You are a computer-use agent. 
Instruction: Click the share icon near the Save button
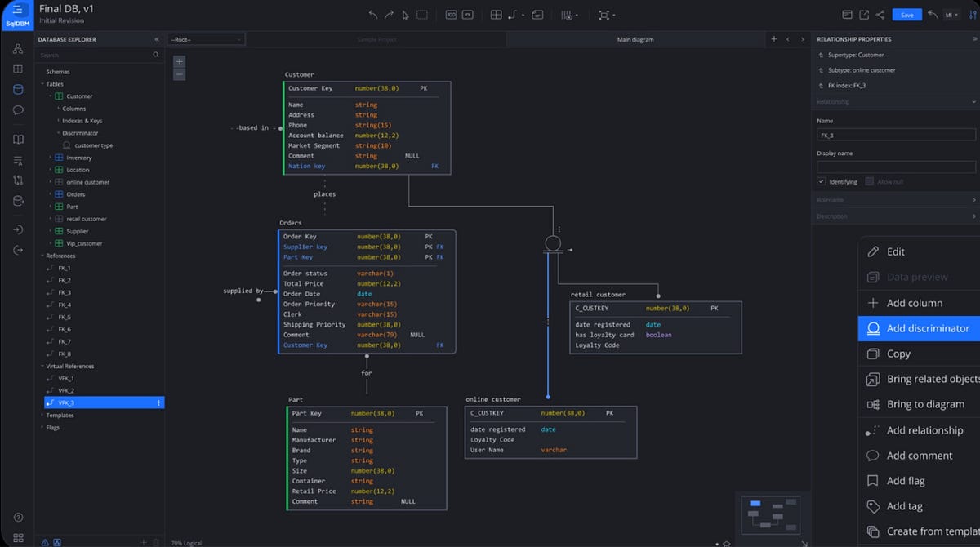[x=880, y=15]
